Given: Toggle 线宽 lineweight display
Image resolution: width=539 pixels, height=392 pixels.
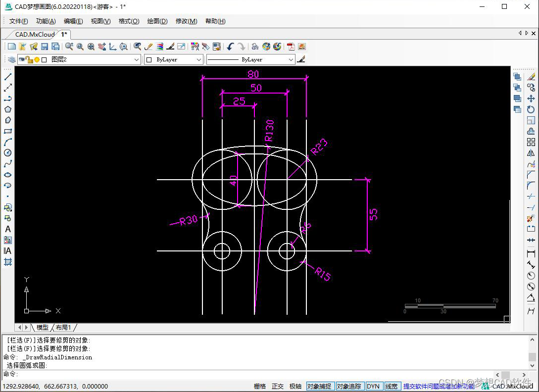Looking at the screenshot, I should point(392,386).
